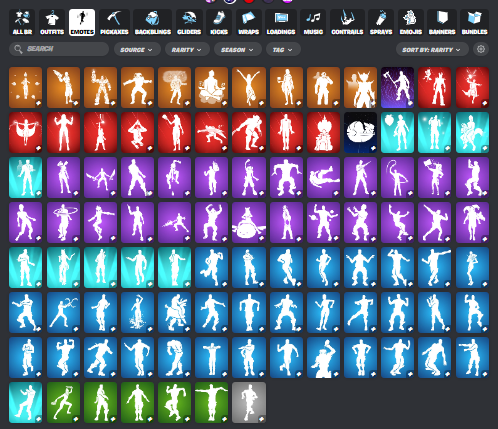
Task: Open the Sprays category
Action: click(x=381, y=23)
